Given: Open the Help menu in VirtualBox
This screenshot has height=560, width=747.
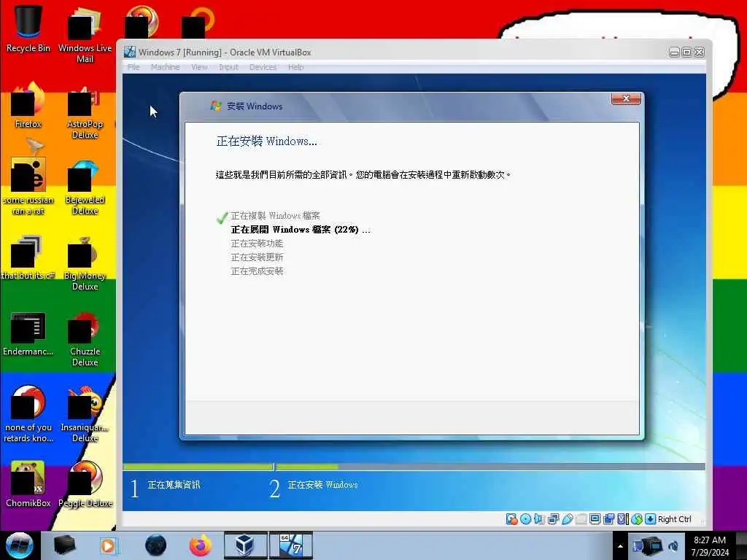Looking at the screenshot, I should click(295, 67).
